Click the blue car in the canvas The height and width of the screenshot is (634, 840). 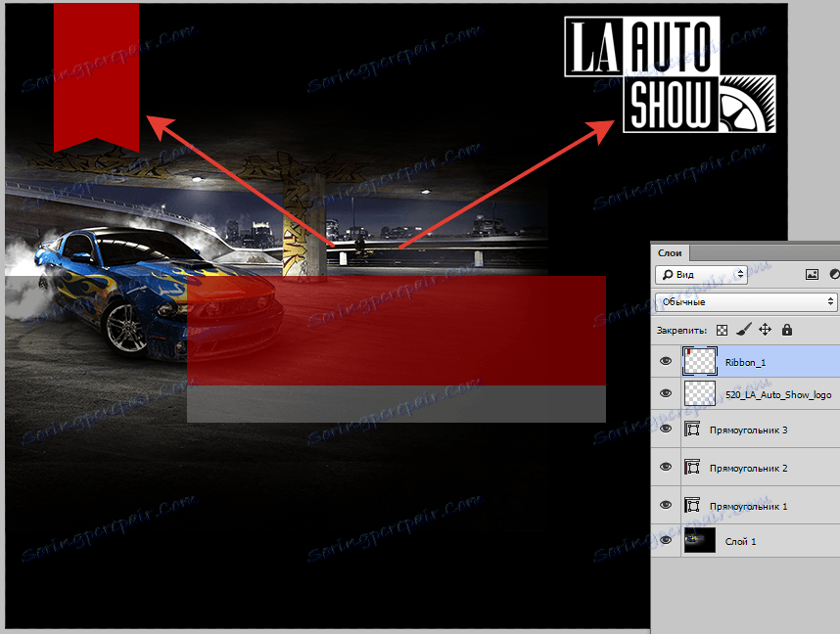click(x=158, y=294)
